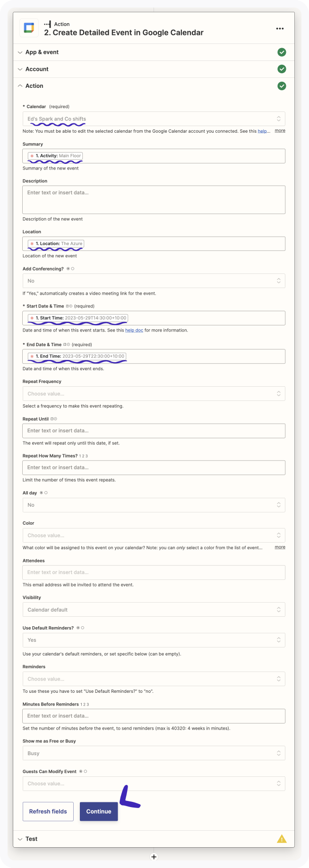
Task: Click the boolean icon beside Use Default Reminders
Action: pos(80,628)
